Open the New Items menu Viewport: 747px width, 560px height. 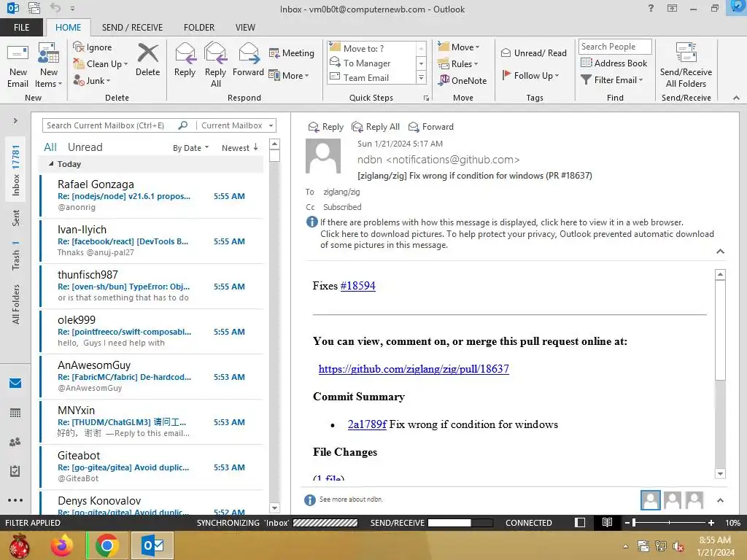49,65
